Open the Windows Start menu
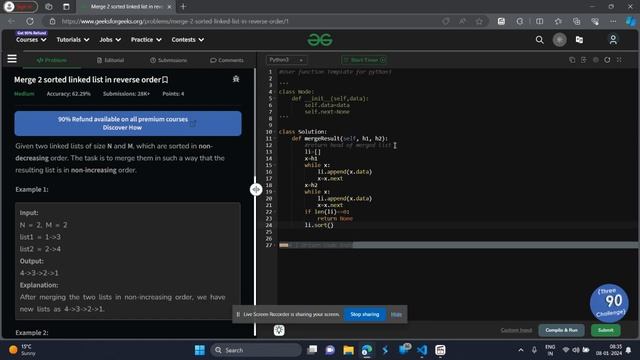This screenshot has width=640, height=360. pyautogui.click(x=200, y=350)
